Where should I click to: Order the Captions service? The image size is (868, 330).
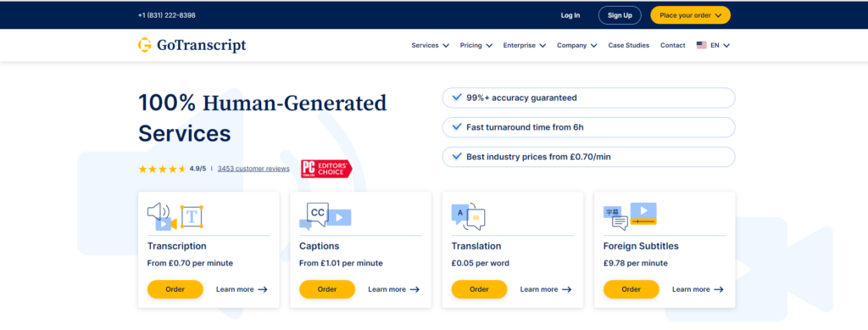(327, 289)
